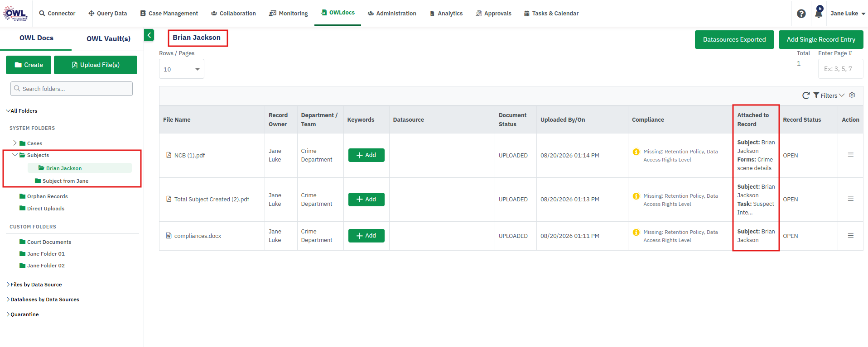
Task: Click the Word file icon of compliances.docx
Action: [x=169, y=236]
